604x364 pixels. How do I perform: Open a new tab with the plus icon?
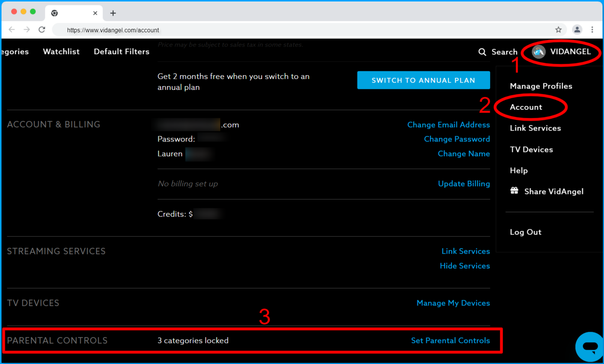coord(113,12)
